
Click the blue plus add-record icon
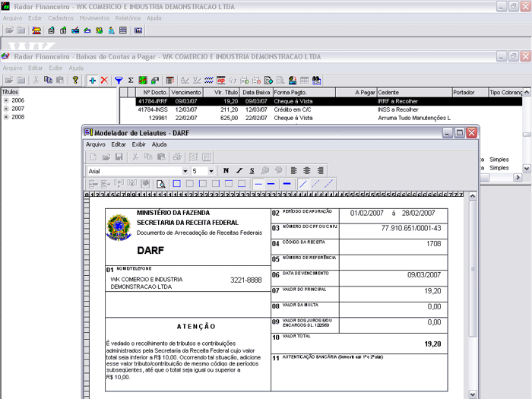92,80
